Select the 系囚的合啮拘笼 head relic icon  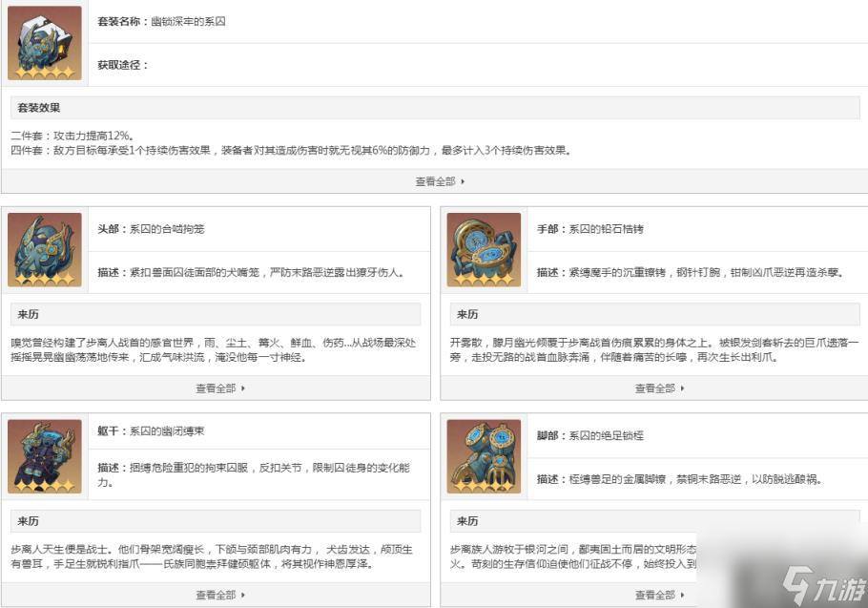[x=45, y=250]
